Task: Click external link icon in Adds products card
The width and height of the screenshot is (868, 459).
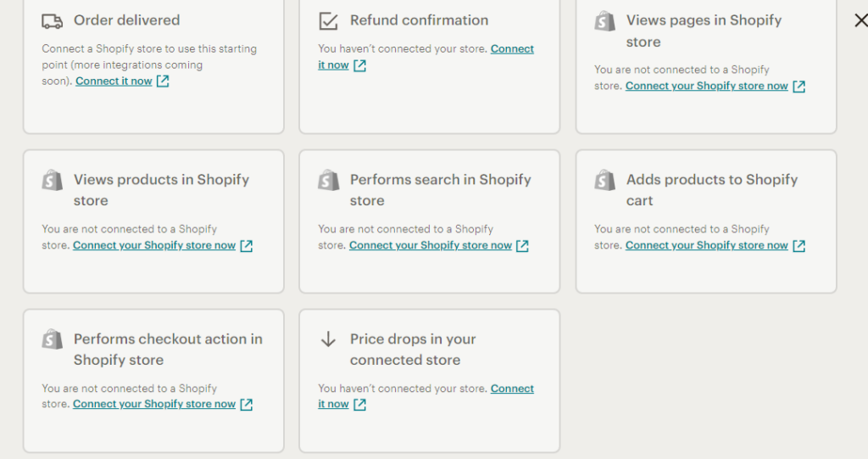Action: coord(798,245)
